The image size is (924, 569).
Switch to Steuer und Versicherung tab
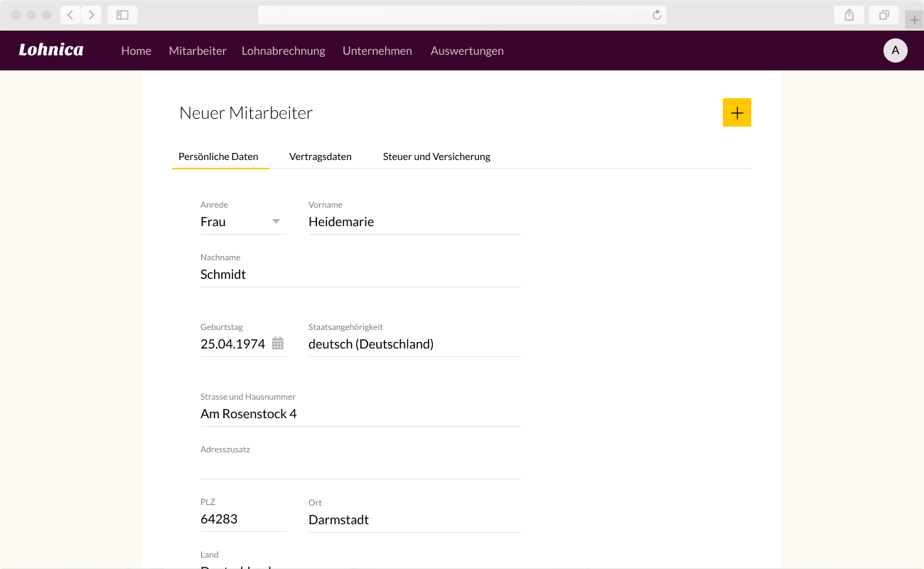pos(436,156)
